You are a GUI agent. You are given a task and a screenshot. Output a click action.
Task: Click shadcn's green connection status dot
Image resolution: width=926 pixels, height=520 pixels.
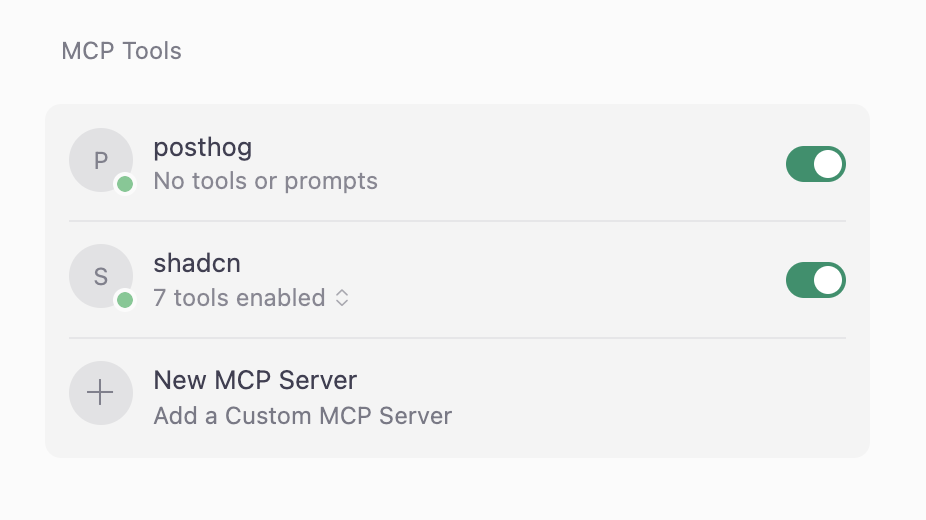click(x=125, y=300)
